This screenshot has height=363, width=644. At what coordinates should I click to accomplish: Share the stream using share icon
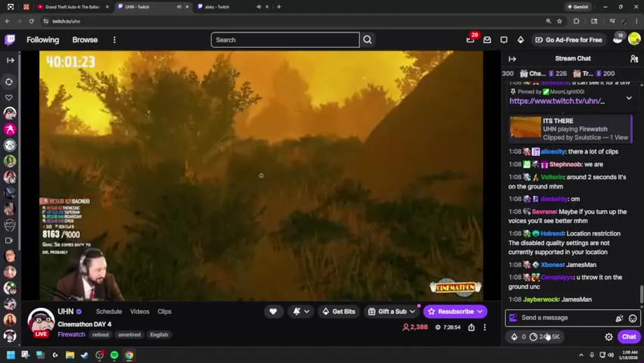(471, 327)
